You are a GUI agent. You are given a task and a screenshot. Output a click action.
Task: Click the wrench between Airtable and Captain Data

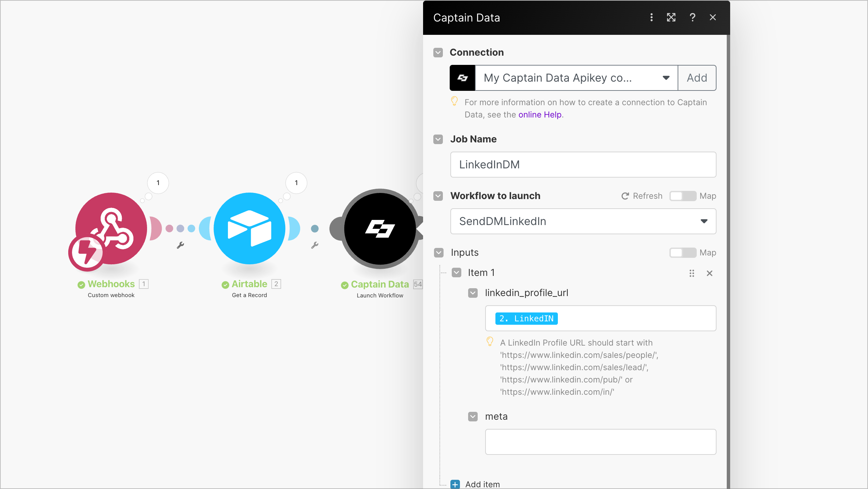[315, 245]
